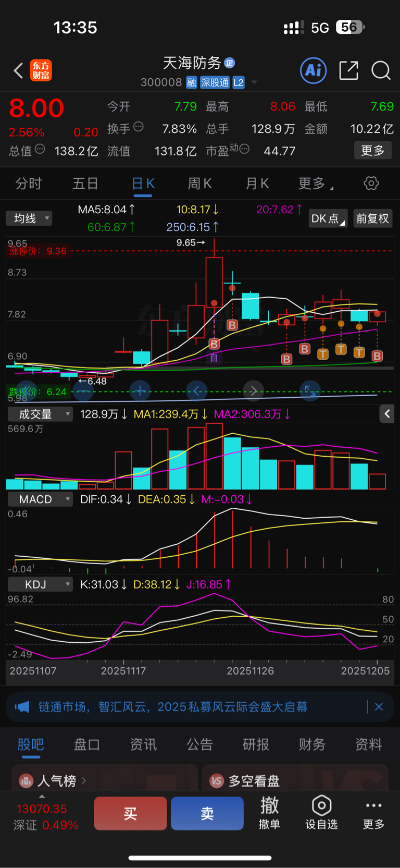This screenshot has height=868, width=400.
Task: Zoom in chart with plus circle
Action: click(140, 390)
